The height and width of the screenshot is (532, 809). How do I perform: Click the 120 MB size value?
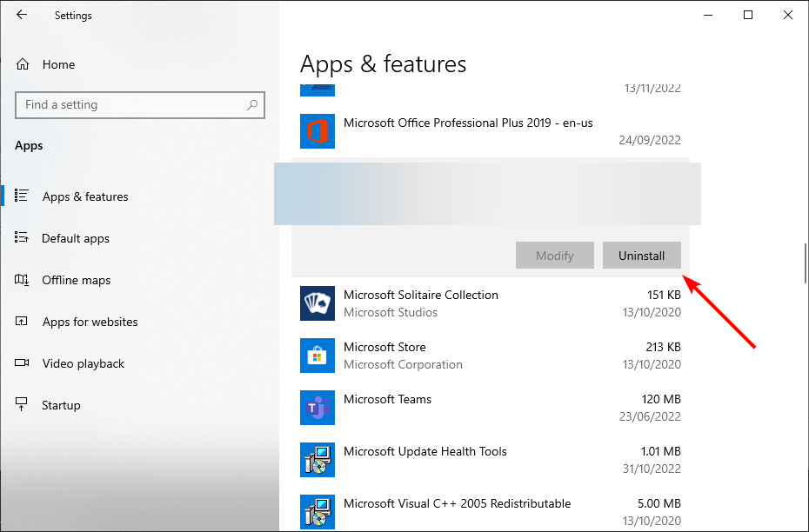pyautogui.click(x=661, y=399)
